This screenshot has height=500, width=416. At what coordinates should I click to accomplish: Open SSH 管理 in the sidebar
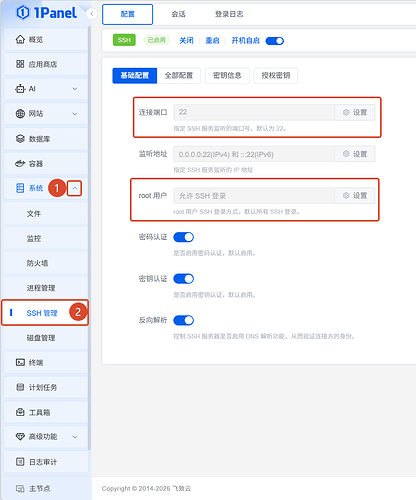point(45,313)
